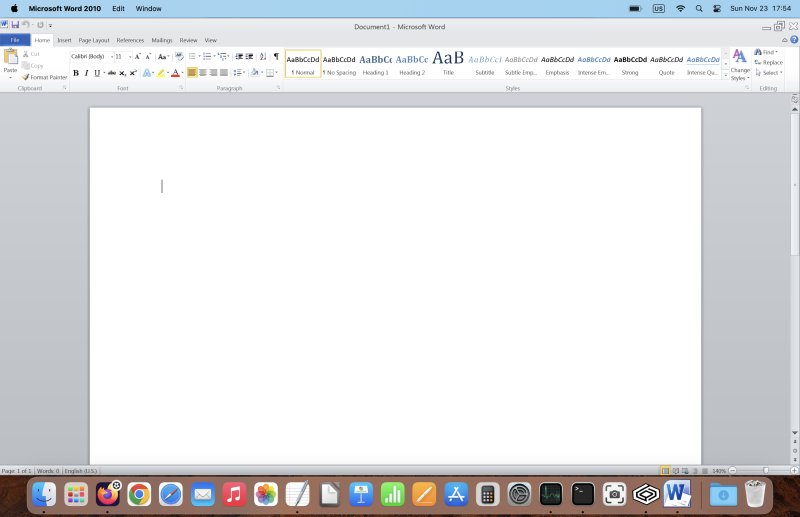Increase paragraph indent
Viewport: 800px width, 517px height.
(249, 56)
